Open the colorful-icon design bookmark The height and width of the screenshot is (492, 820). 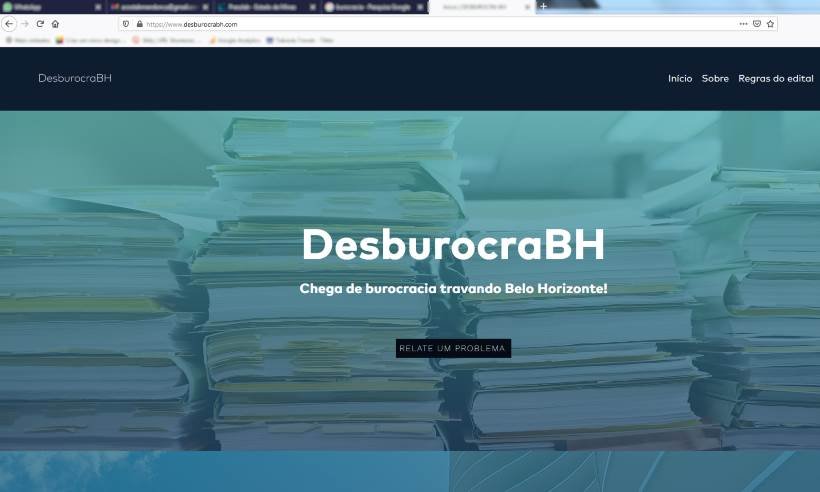click(x=91, y=40)
